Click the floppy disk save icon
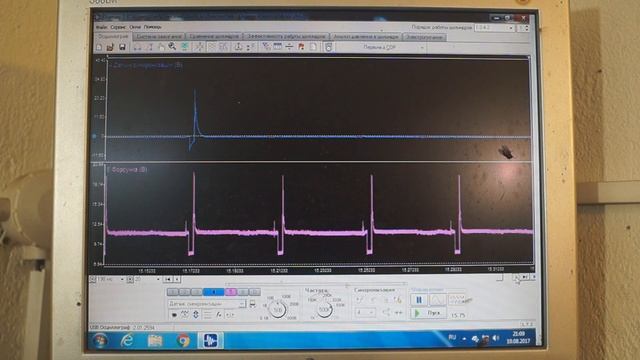640x360 pixels. click(x=122, y=47)
